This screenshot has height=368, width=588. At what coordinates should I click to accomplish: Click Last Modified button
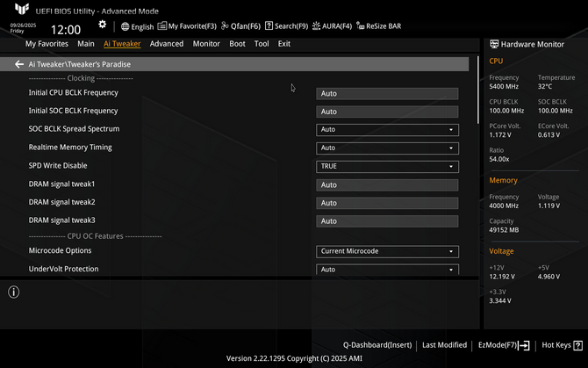coord(444,345)
